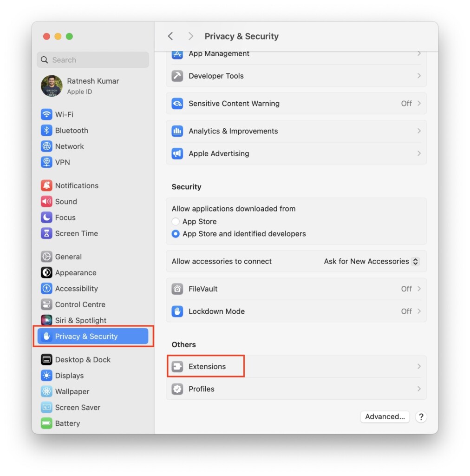
Task: Click the General gear icon
Action: point(46,257)
